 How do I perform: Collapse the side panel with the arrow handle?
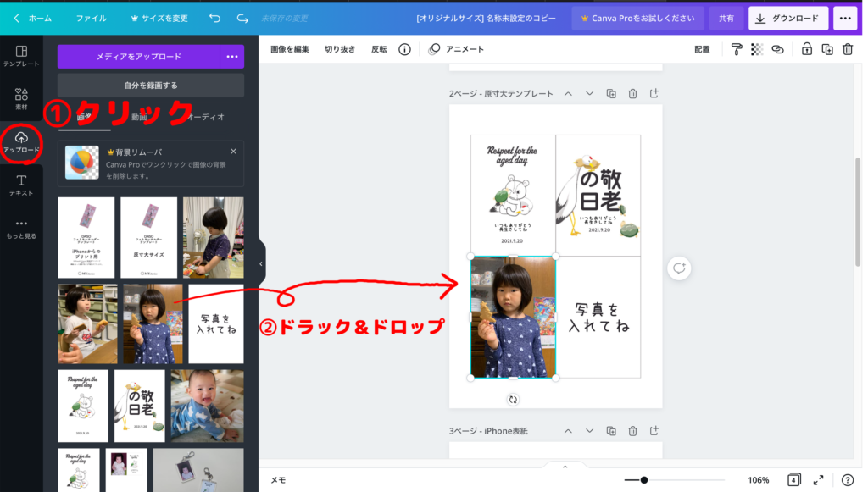point(261,264)
